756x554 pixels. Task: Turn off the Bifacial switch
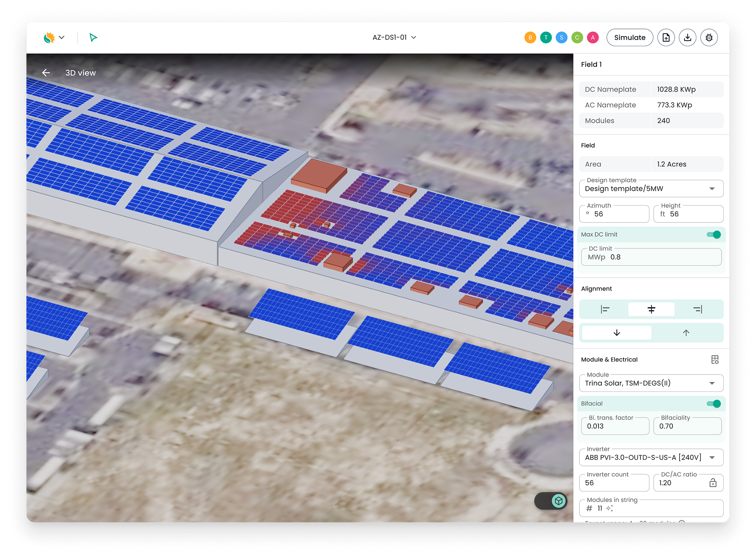714,404
